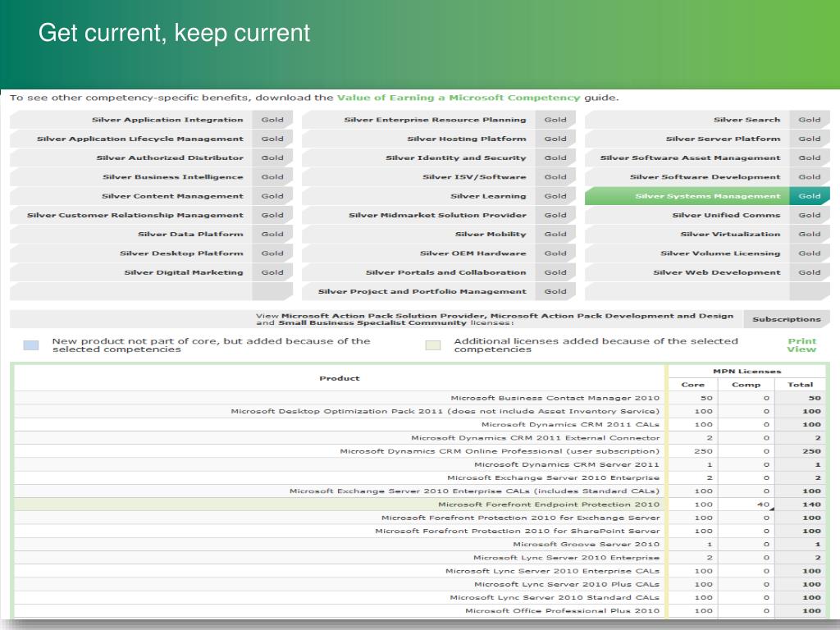The height and width of the screenshot is (630, 840).
Task: Choose Gold for Server Platform
Action: [x=810, y=139]
